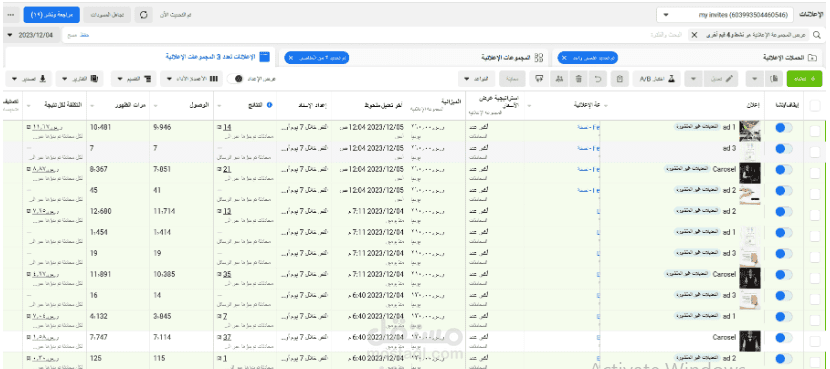
Task: Switch to the Ad sets tab
Action: (x=413, y=57)
